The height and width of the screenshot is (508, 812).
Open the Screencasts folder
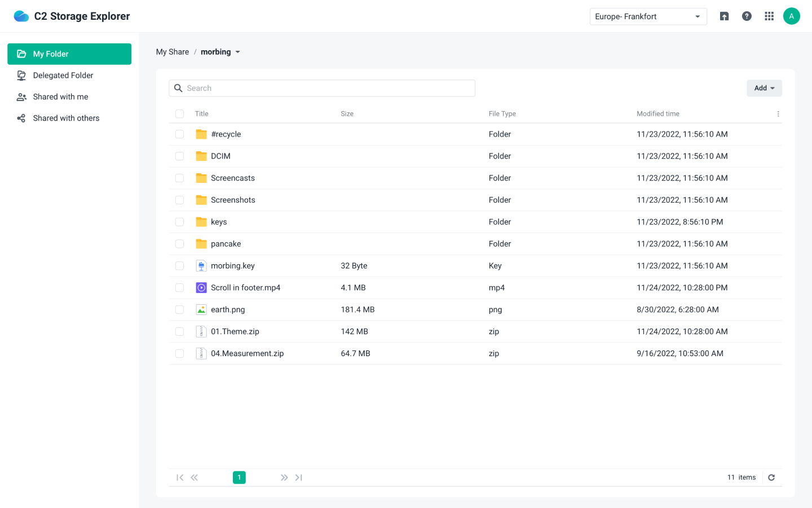[x=232, y=178]
